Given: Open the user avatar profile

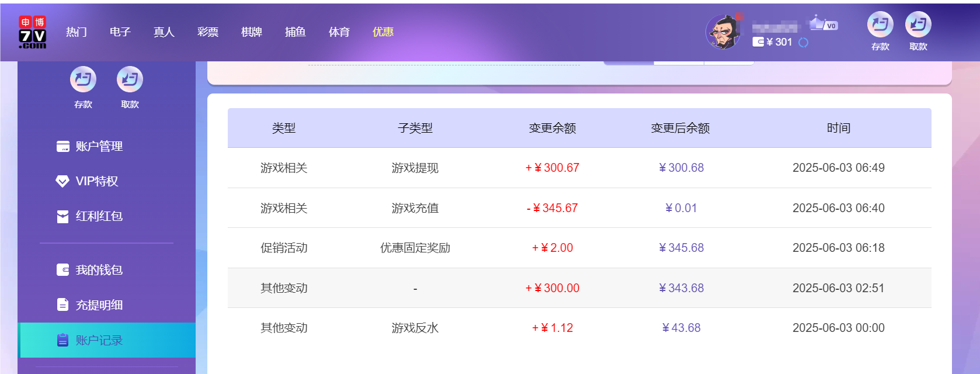Looking at the screenshot, I should click(x=723, y=32).
